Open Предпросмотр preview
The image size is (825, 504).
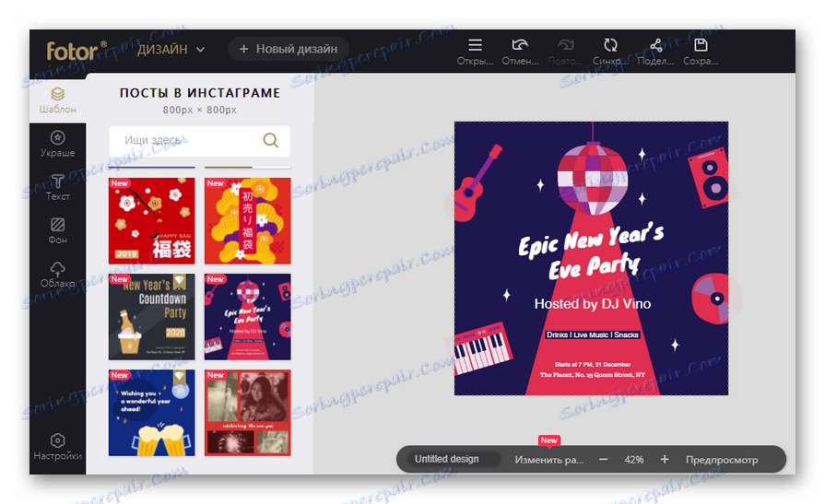click(722, 460)
